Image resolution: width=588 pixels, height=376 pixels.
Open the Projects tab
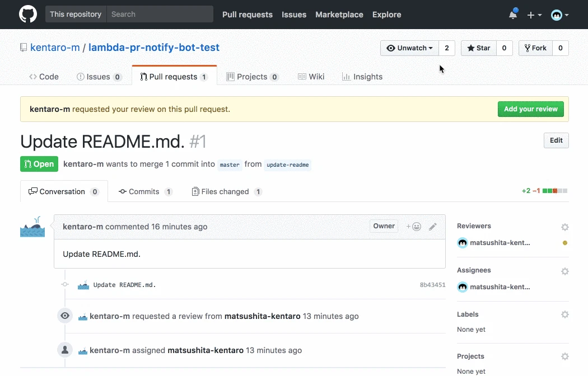point(252,77)
